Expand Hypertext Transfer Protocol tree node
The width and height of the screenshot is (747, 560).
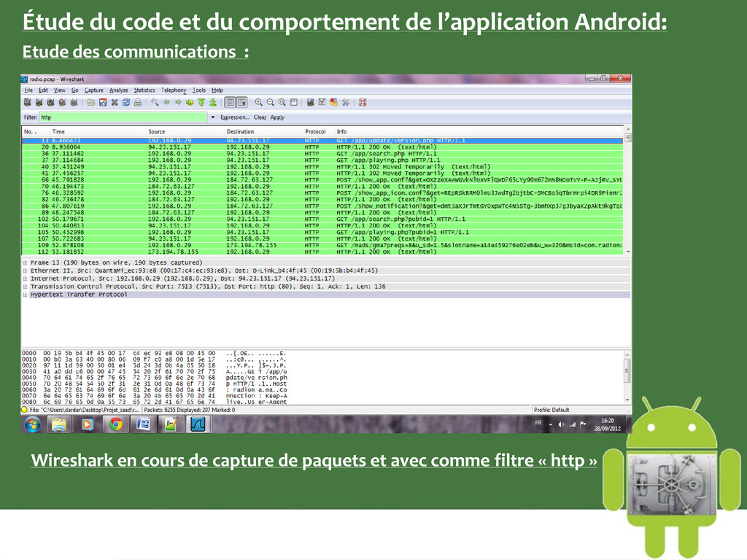[26, 295]
